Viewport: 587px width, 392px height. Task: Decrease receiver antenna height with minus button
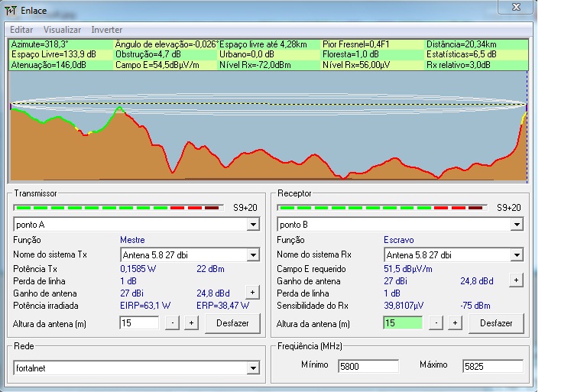[x=438, y=323]
